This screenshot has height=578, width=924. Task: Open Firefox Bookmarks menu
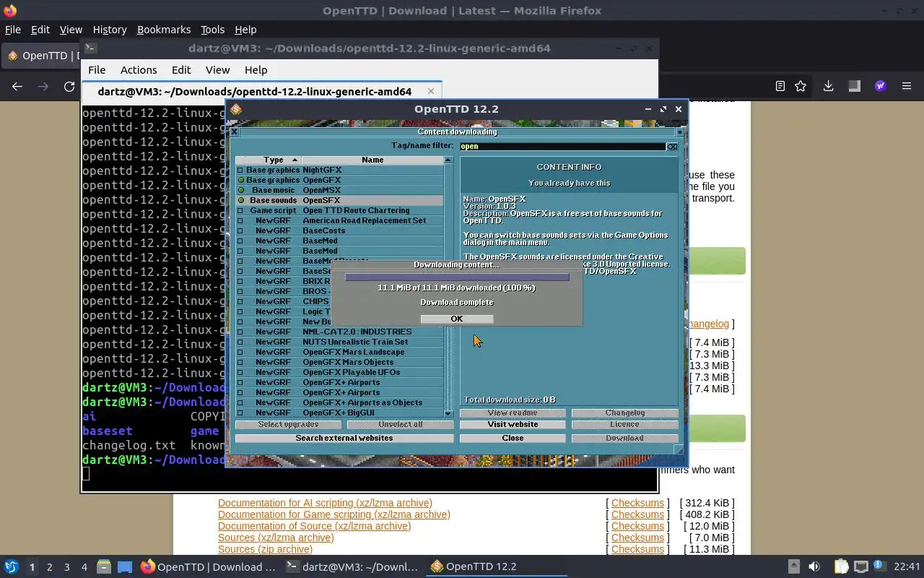click(164, 30)
